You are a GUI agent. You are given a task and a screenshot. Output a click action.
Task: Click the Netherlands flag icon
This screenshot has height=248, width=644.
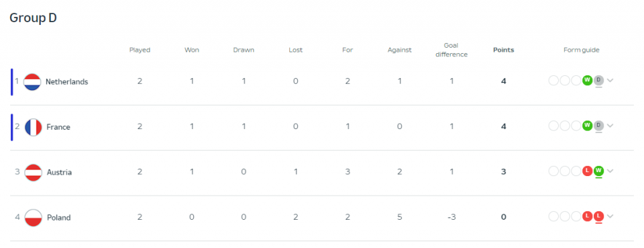click(x=32, y=82)
